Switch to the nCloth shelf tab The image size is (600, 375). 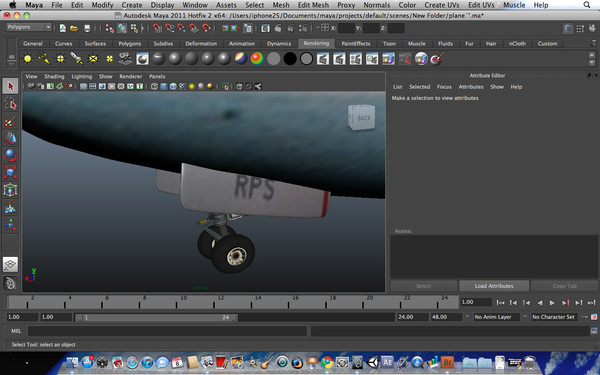(x=517, y=44)
